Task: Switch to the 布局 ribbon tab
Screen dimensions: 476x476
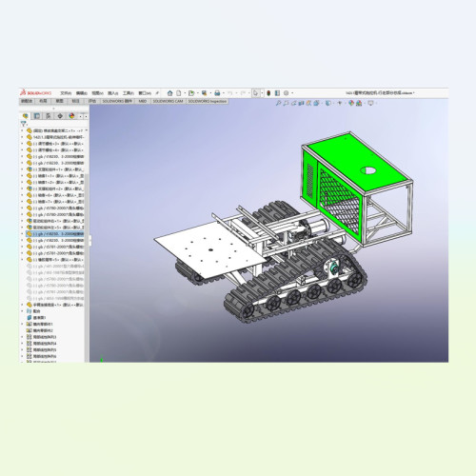Action: [x=43, y=101]
